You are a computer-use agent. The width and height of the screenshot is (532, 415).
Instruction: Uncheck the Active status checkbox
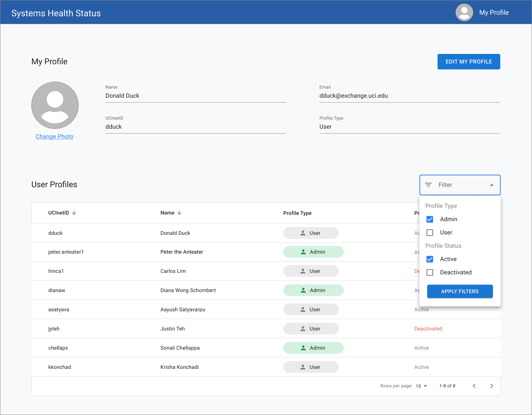click(430, 259)
